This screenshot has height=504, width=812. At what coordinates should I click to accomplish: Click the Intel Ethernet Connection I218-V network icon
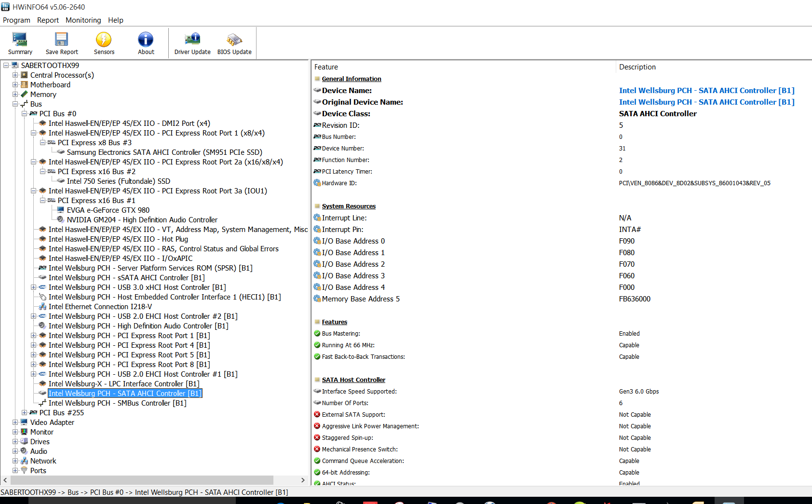pos(42,307)
